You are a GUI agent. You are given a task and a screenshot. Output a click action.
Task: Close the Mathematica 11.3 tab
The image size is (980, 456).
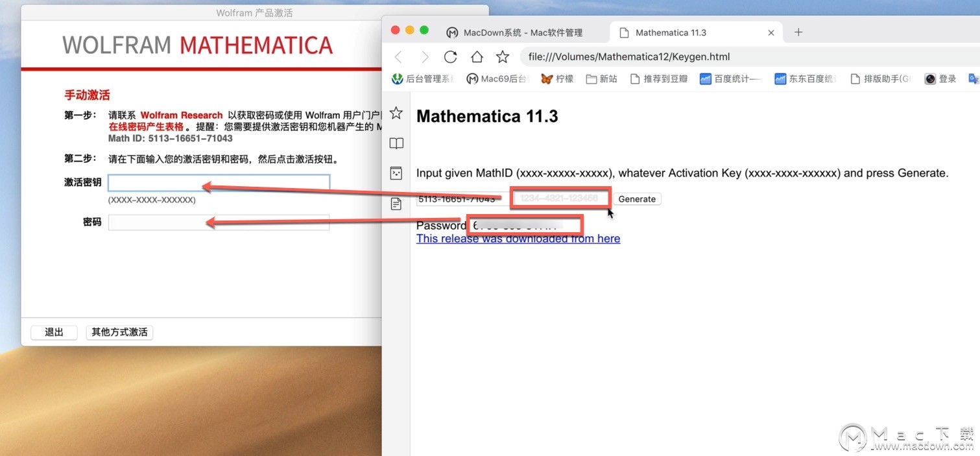[x=771, y=32]
